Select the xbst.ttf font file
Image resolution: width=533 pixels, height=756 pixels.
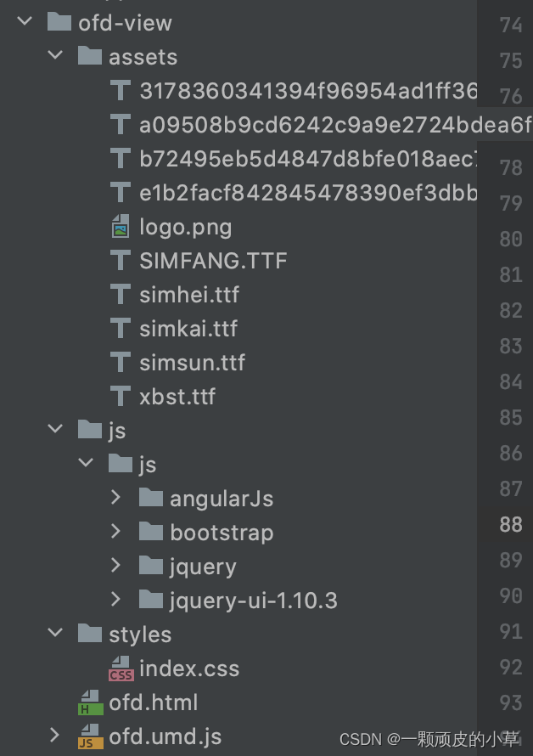(x=177, y=397)
